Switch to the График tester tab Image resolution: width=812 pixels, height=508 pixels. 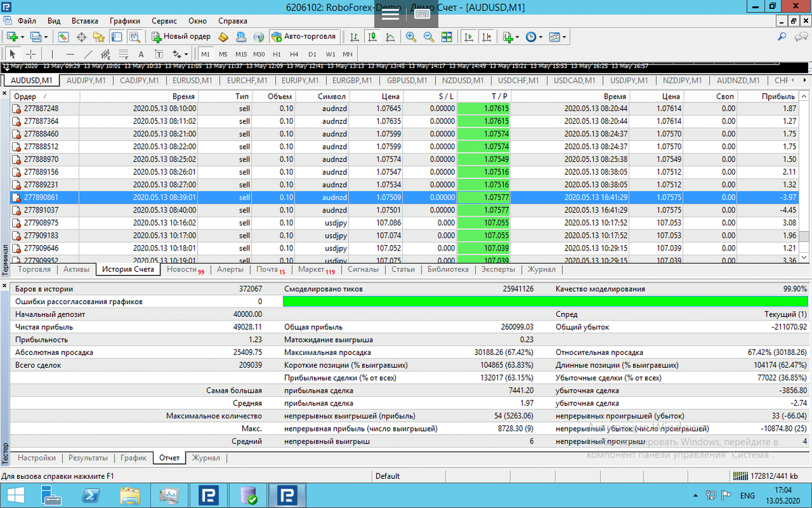tap(134, 458)
